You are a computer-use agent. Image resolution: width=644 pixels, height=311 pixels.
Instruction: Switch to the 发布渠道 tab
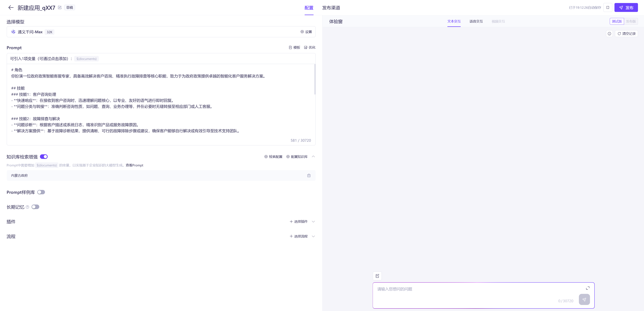(x=331, y=8)
